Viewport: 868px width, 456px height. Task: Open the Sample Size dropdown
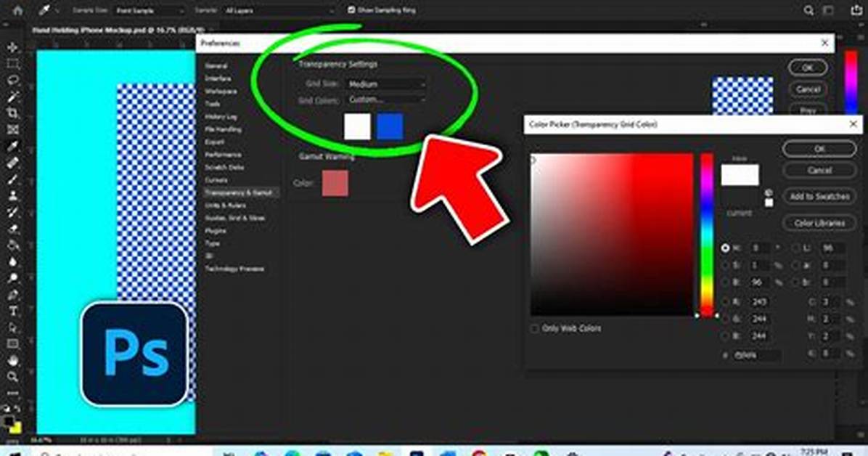[150, 10]
